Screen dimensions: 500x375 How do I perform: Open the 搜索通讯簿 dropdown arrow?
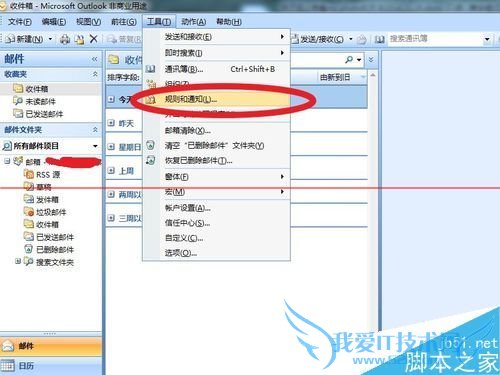(487, 39)
